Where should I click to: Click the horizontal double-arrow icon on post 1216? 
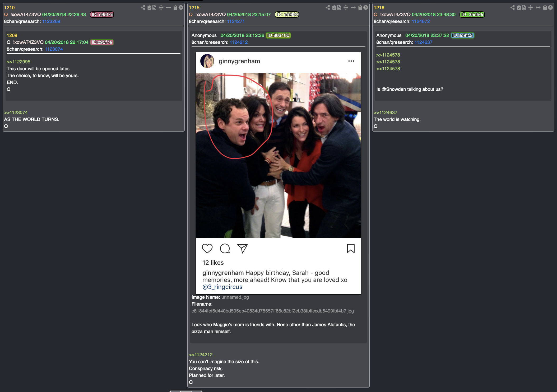point(538,7)
